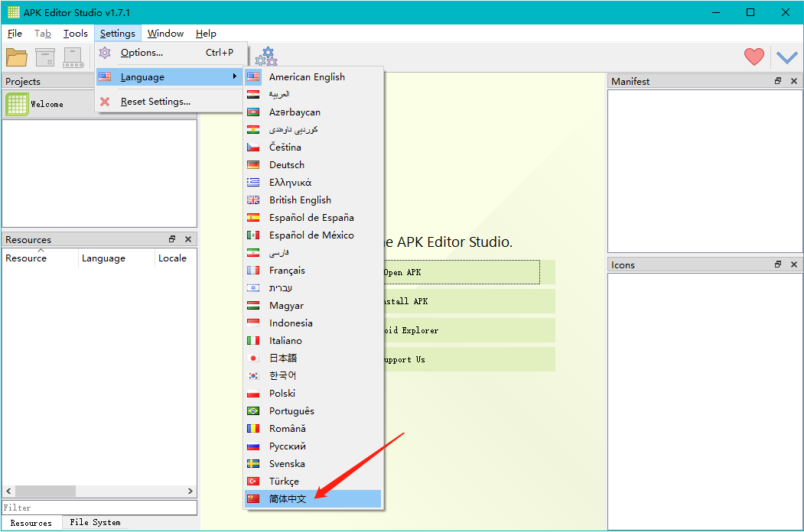
Task: Click the Resources horizontal scrollbar right arrow
Action: (x=190, y=491)
